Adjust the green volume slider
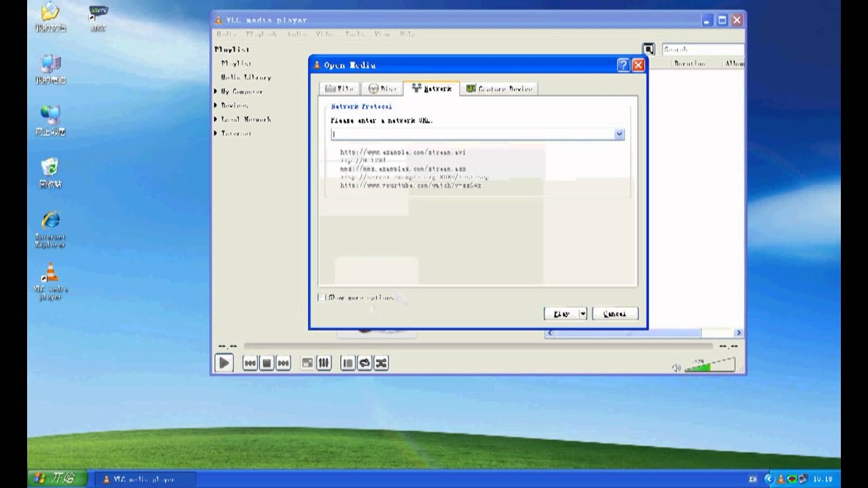868x488 pixels. [x=709, y=366]
